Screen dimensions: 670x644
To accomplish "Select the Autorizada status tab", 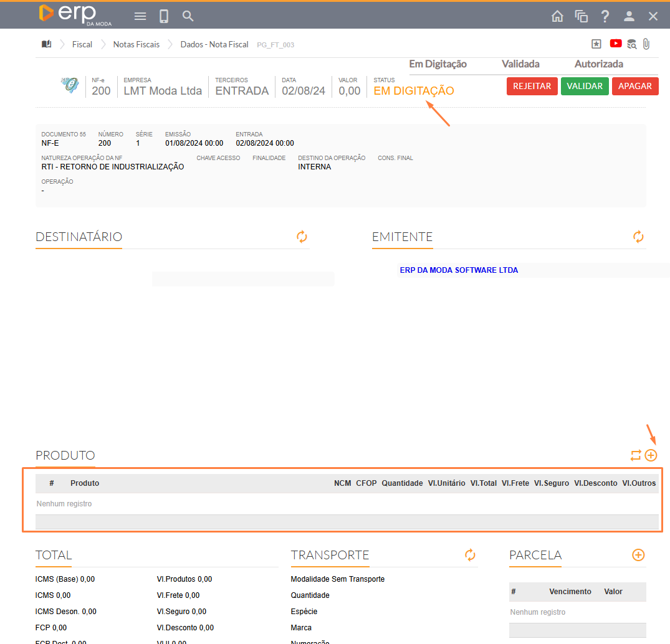I will 598,64.
